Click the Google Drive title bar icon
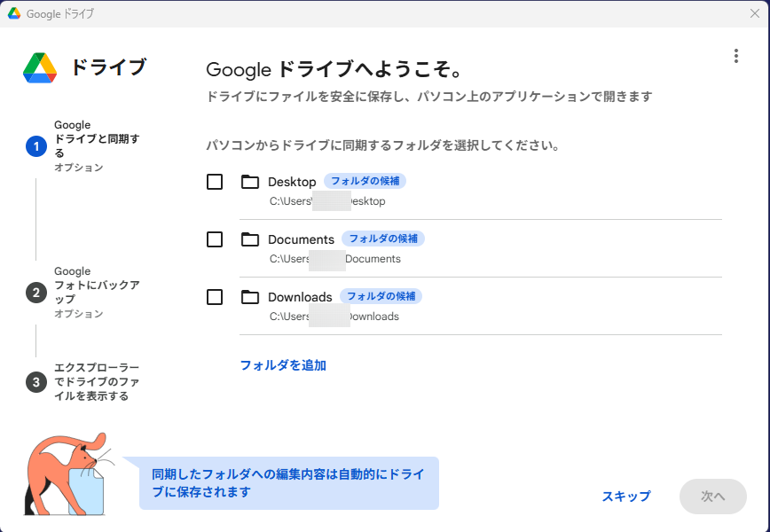The height and width of the screenshot is (532, 770). tap(14, 13)
